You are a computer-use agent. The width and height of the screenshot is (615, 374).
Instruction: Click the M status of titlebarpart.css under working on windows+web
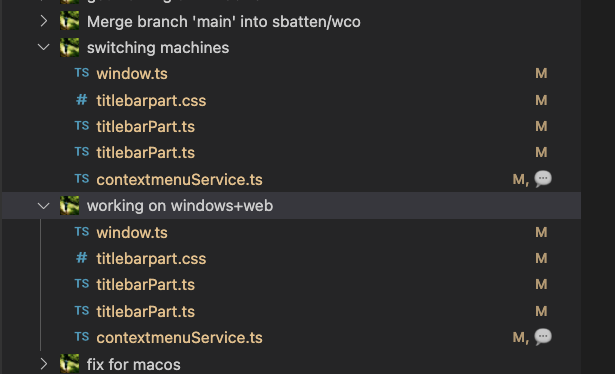click(541, 258)
